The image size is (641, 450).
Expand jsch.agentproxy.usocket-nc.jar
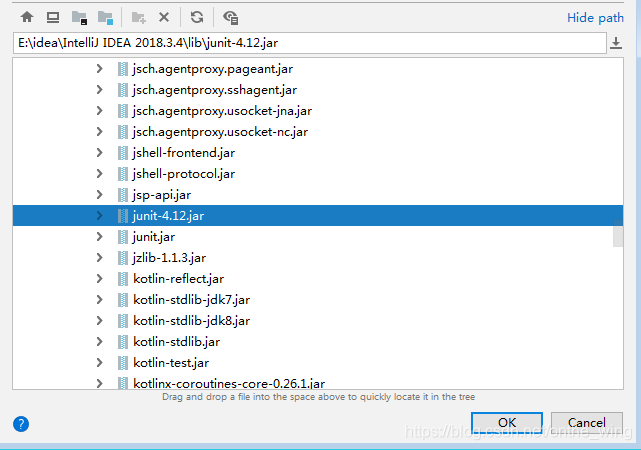coord(99,132)
